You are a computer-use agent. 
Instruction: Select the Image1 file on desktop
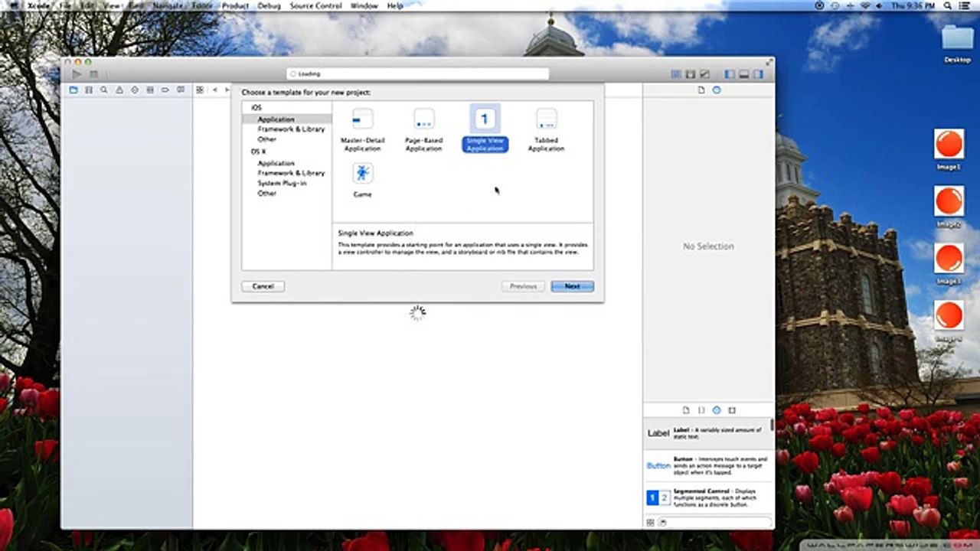click(949, 149)
